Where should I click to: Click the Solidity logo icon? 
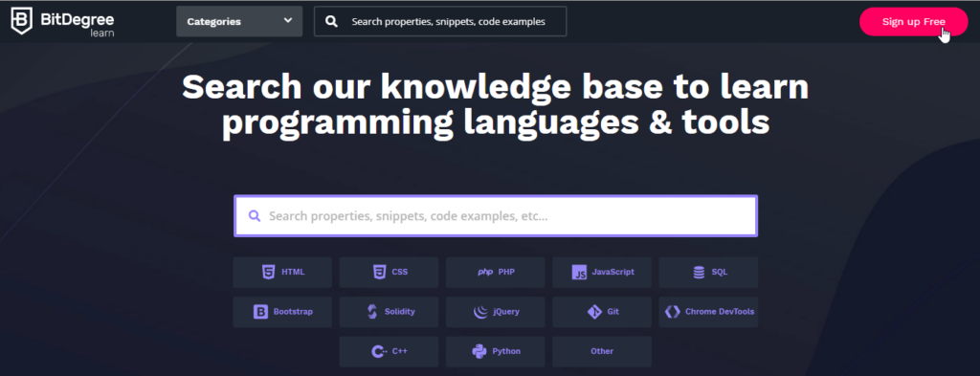372,312
